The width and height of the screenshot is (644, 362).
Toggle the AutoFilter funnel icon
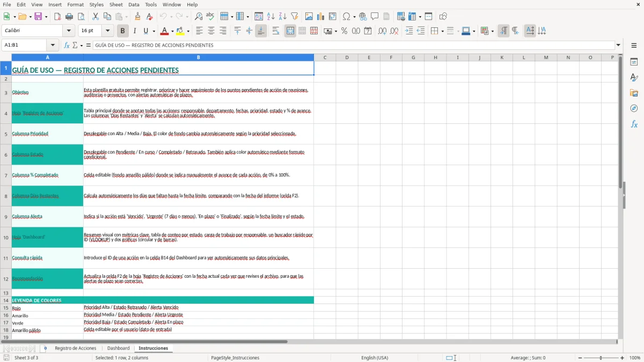(294, 17)
